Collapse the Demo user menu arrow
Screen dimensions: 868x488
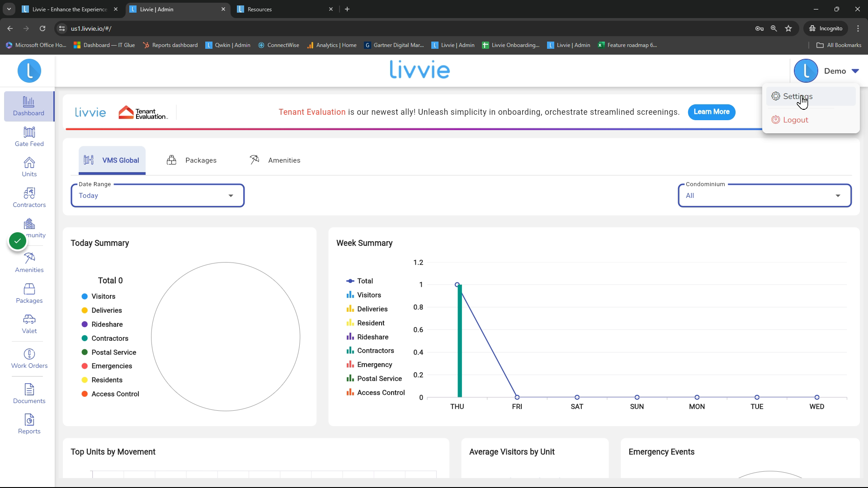click(855, 71)
